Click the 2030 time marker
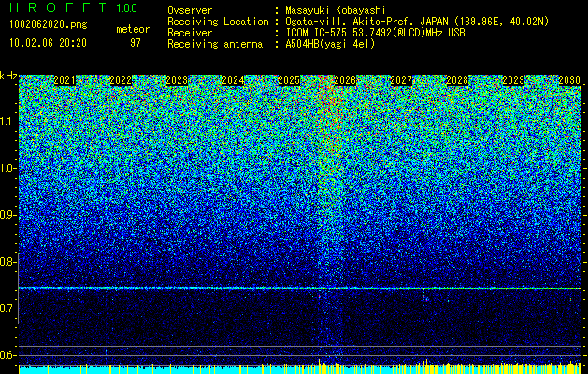 tap(569, 80)
